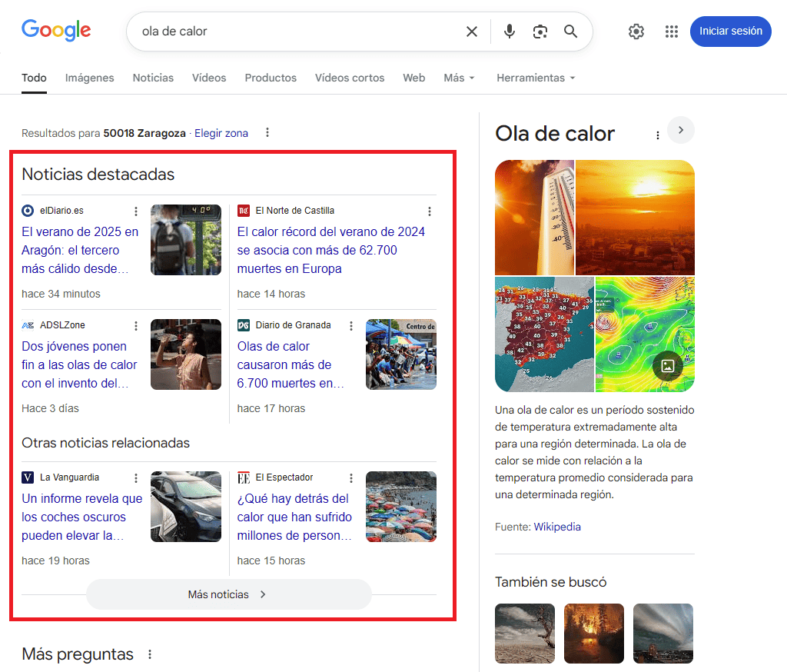Expand knowledge panel with right chevron
This screenshot has height=672, width=787.
coord(681,130)
